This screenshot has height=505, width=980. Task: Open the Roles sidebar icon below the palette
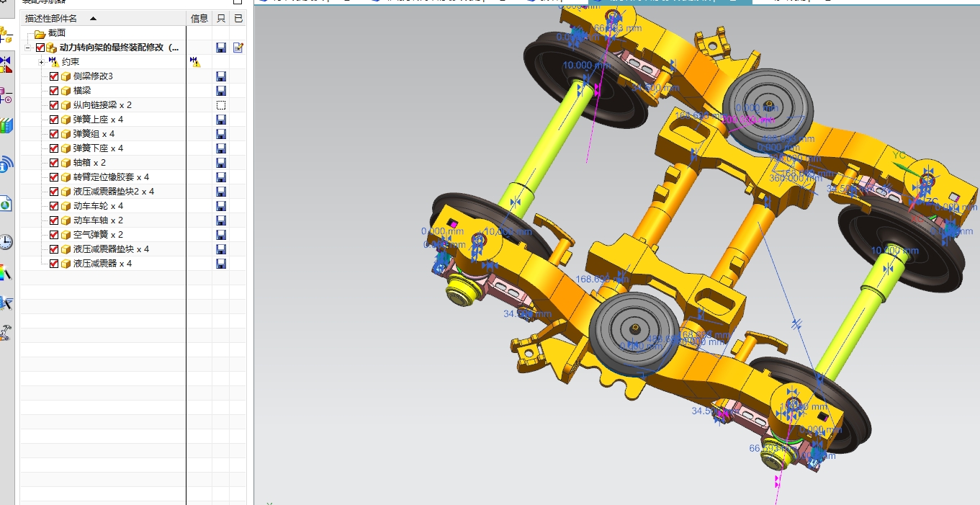[6, 302]
